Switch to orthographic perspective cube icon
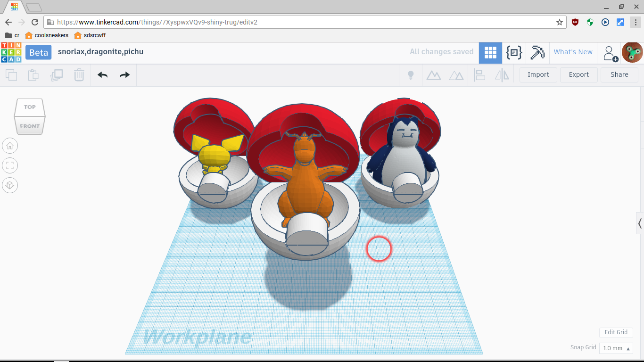This screenshot has width=644, height=362. (10, 185)
